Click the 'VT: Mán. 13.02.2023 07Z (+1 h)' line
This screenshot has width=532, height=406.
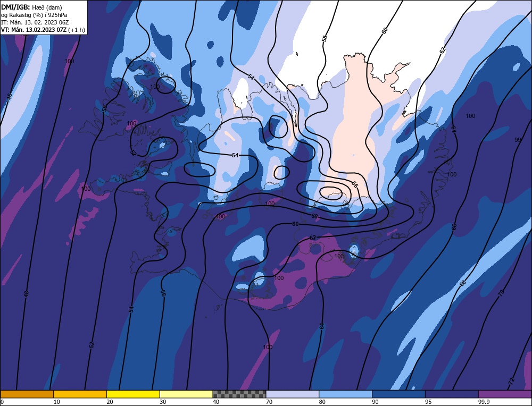43,30
